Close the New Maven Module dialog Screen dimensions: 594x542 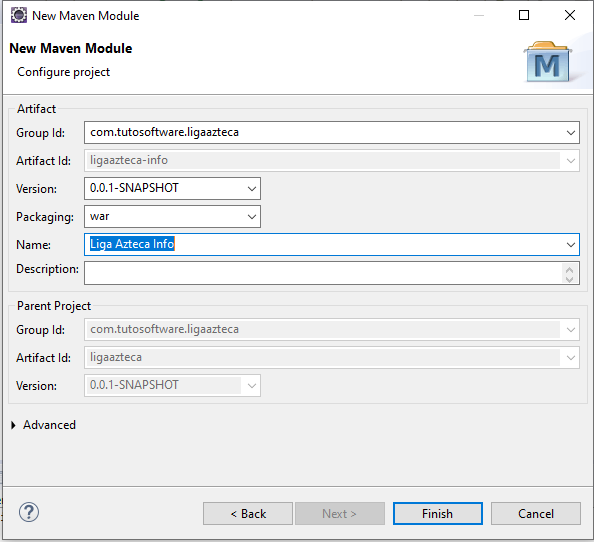click(x=570, y=15)
